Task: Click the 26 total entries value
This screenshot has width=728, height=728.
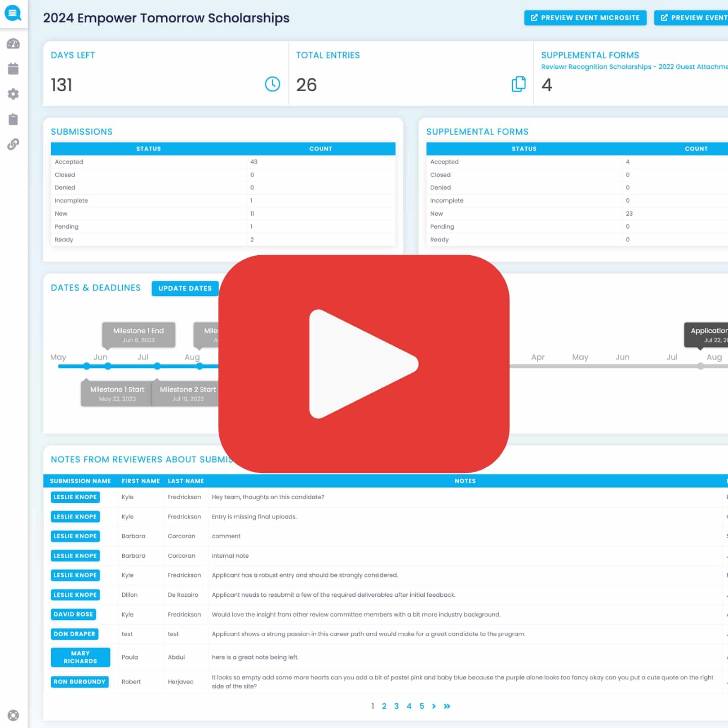Action: click(x=306, y=84)
